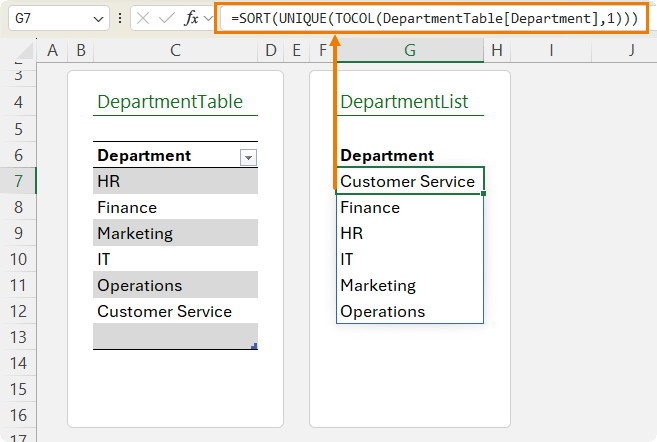Click the Enter checkmark formula icon
The width and height of the screenshot is (657, 442).
(x=167, y=18)
